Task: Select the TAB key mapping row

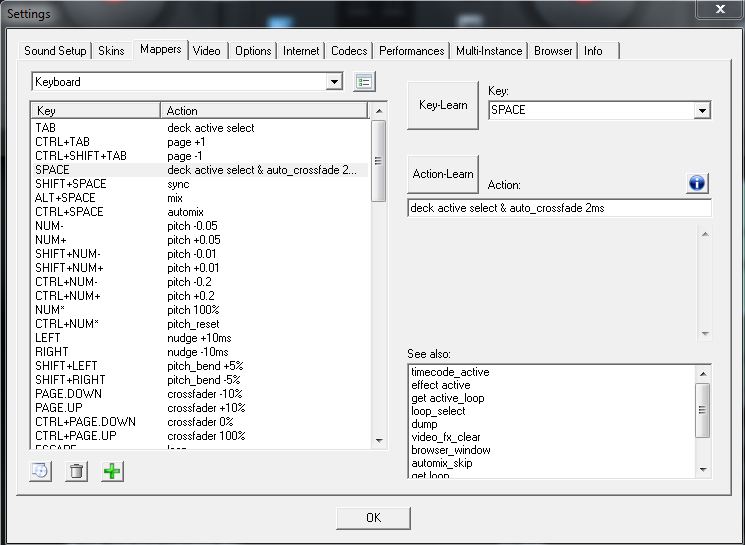Action: coord(200,128)
